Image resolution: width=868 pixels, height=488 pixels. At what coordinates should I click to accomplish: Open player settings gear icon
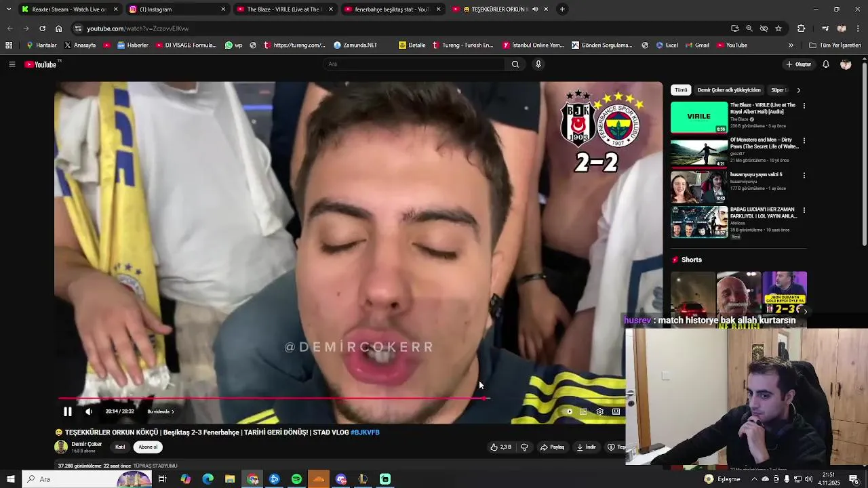coord(599,411)
